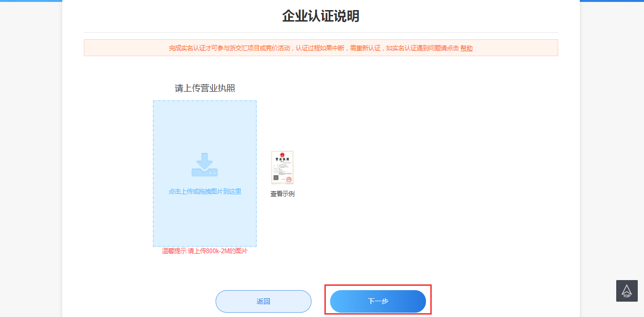Viewport: 644px width, 317px height.
Task: Click the back-to-top arrow icon
Action: (x=626, y=289)
